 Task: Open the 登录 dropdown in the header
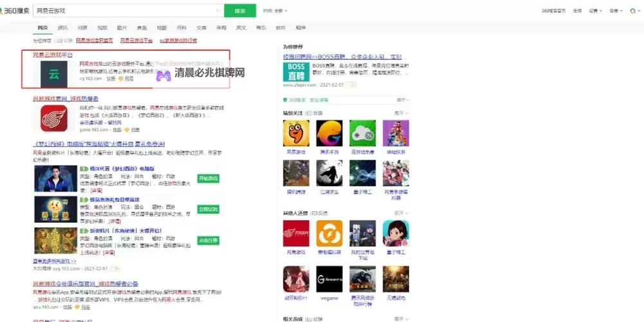pyautogui.click(x=616, y=11)
